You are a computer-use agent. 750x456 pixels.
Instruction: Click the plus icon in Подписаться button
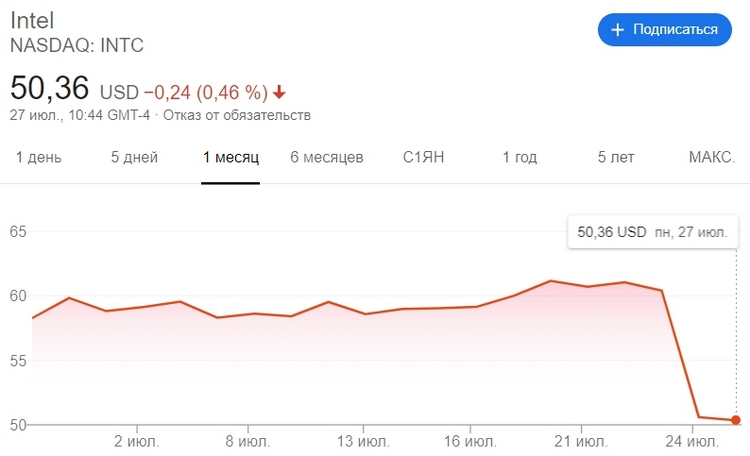tap(618, 30)
